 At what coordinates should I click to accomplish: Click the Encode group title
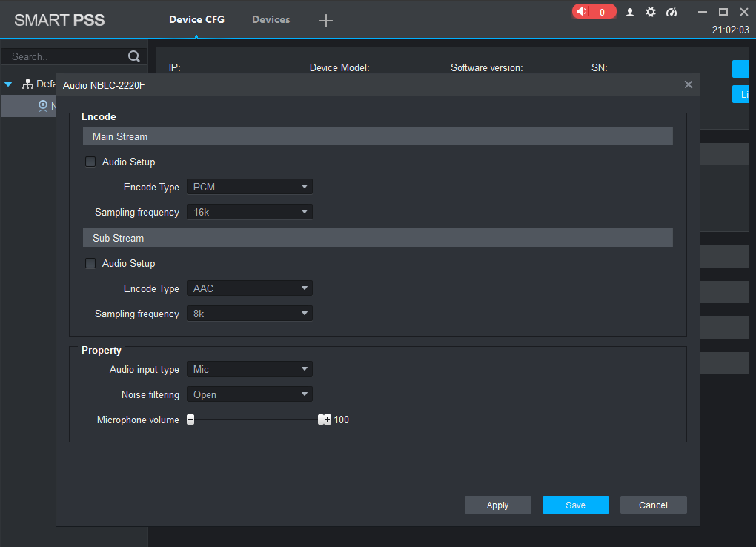coord(99,116)
